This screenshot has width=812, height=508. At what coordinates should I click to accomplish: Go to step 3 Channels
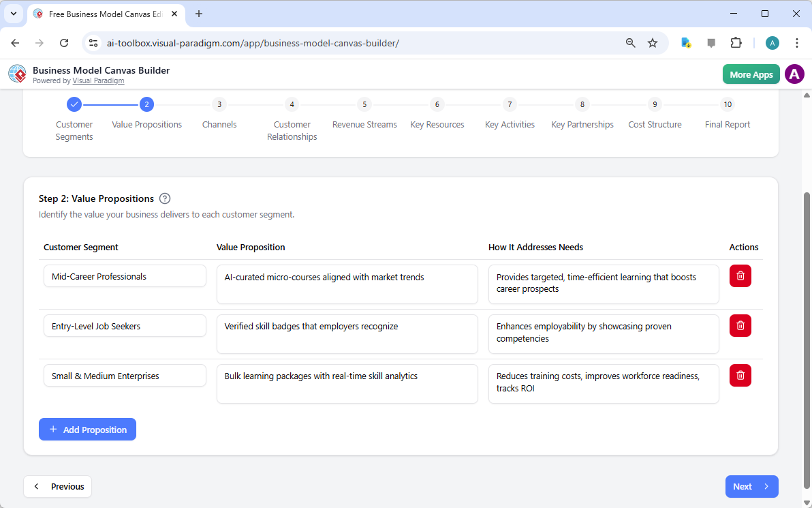coord(219,104)
